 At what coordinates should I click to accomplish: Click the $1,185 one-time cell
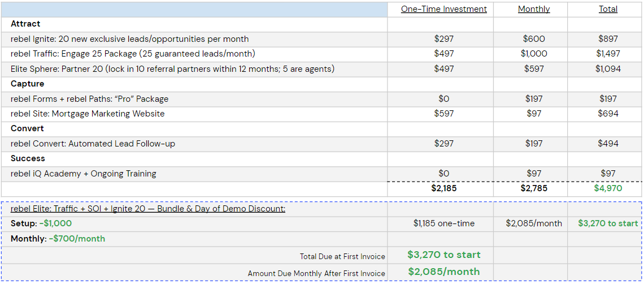point(443,223)
